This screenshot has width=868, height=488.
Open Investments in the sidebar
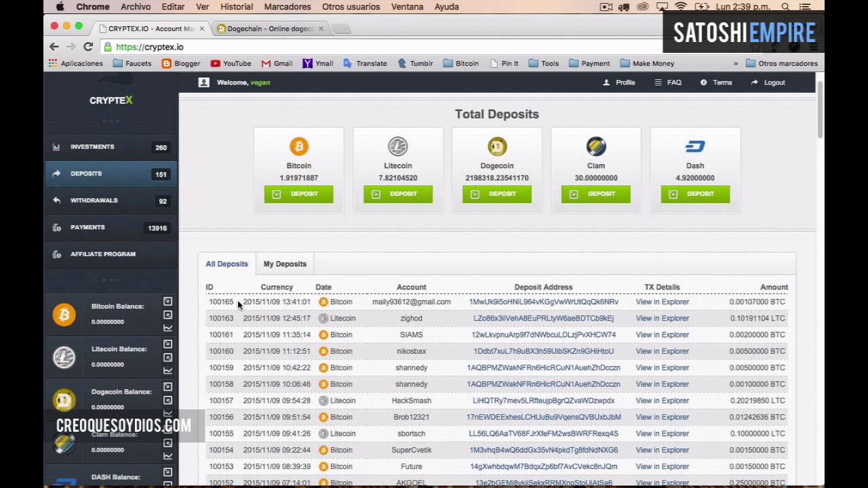[x=111, y=147]
